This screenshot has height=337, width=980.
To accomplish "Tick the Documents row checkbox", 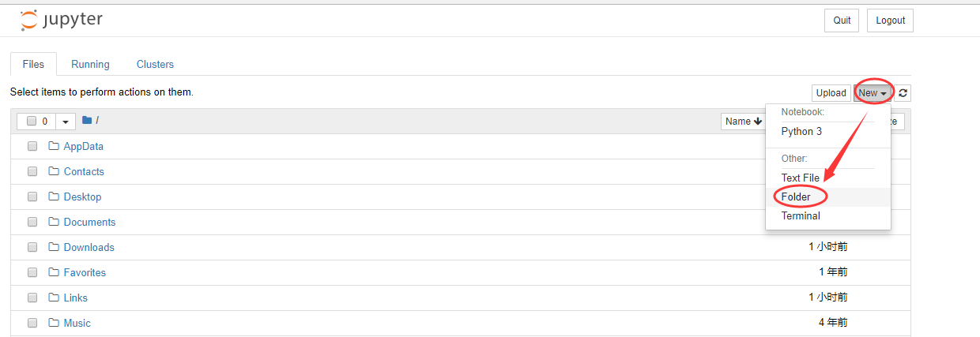I will tap(32, 222).
